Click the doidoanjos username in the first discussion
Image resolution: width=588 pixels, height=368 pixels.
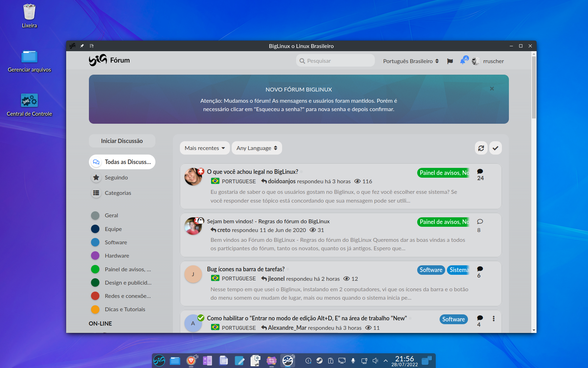pos(282,181)
